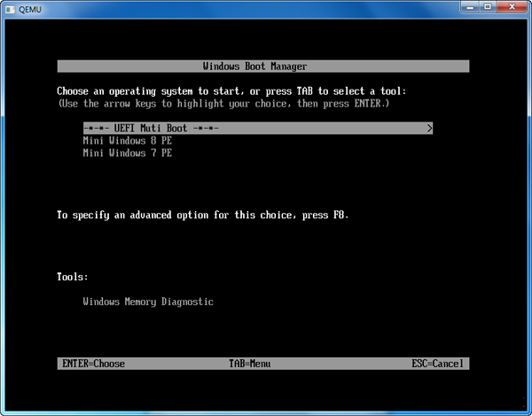
Task: Launch Windows Memory Diagnostic tool
Action: pos(148,302)
